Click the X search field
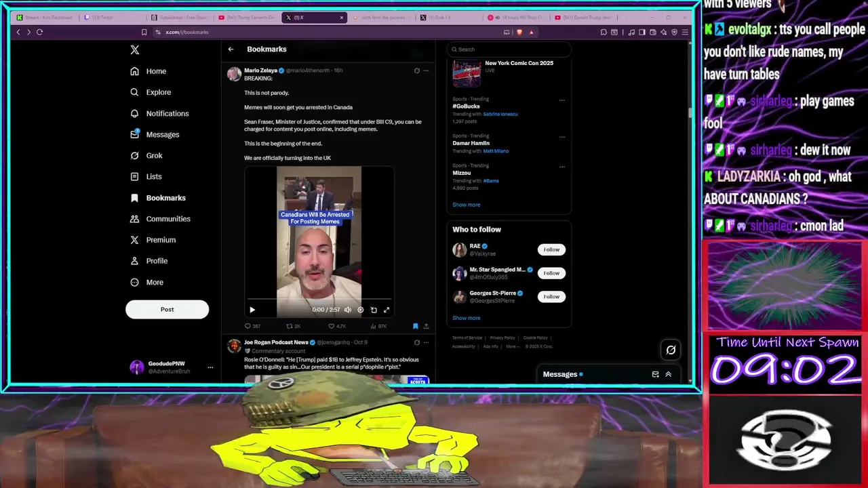The width and height of the screenshot is (868, 488). pyautogui.click(x=509, y=49)
